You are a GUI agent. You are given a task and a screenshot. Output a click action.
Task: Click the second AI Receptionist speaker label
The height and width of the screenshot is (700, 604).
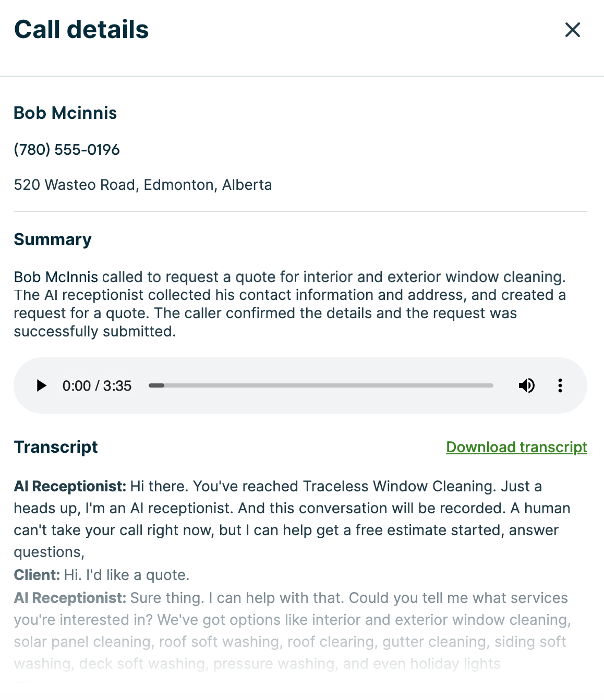tap(70, 598)
